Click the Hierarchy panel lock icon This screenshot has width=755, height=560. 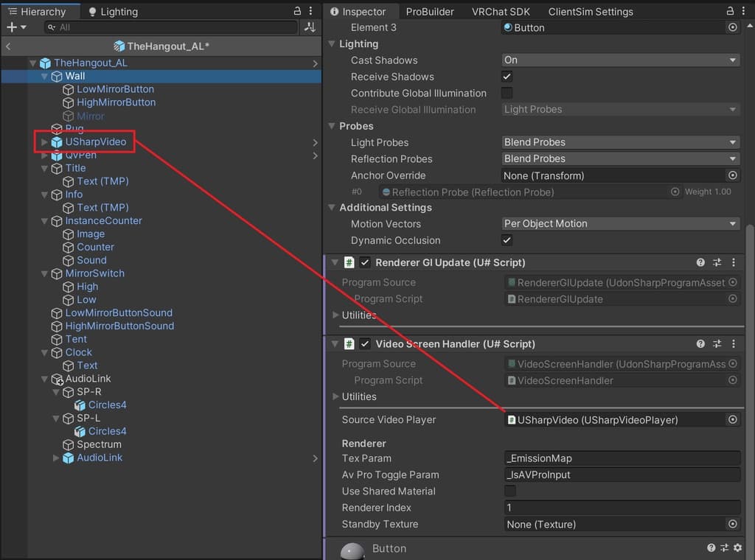(297, 12)
